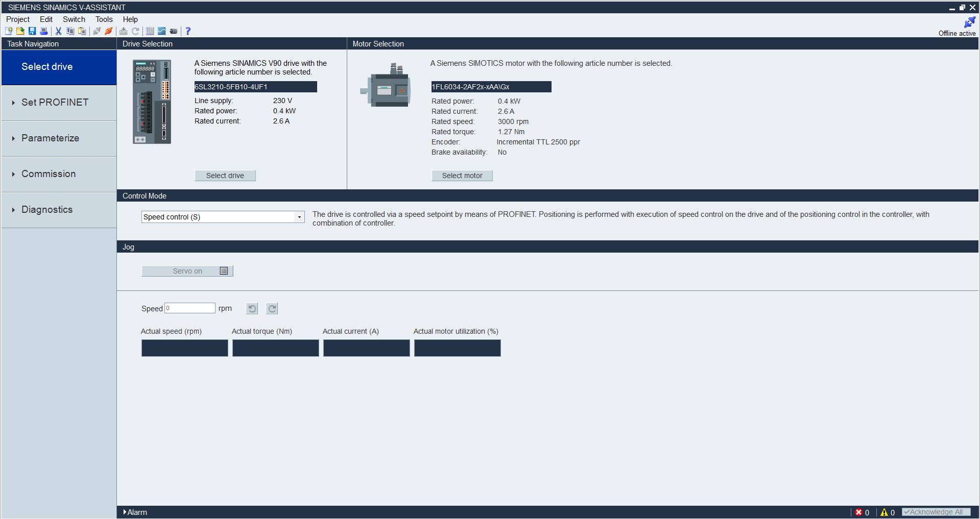Expand the Alarm panel
Image resolution: width=980 pixels, height=519 pixels.
tap(135, 512)
